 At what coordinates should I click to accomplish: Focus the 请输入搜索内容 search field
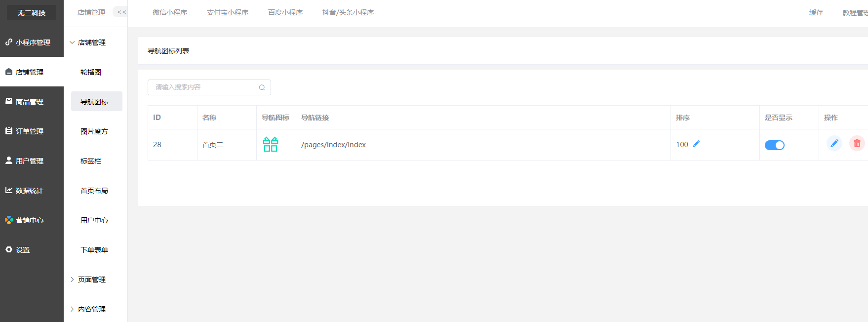point(209,87)
